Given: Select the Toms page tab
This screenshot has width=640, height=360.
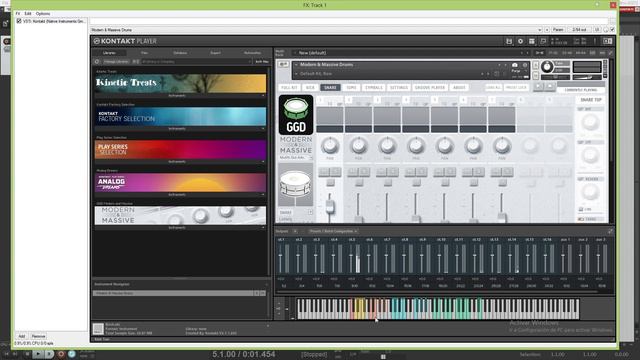Looking at the screenshot, I should click(351, 87).
